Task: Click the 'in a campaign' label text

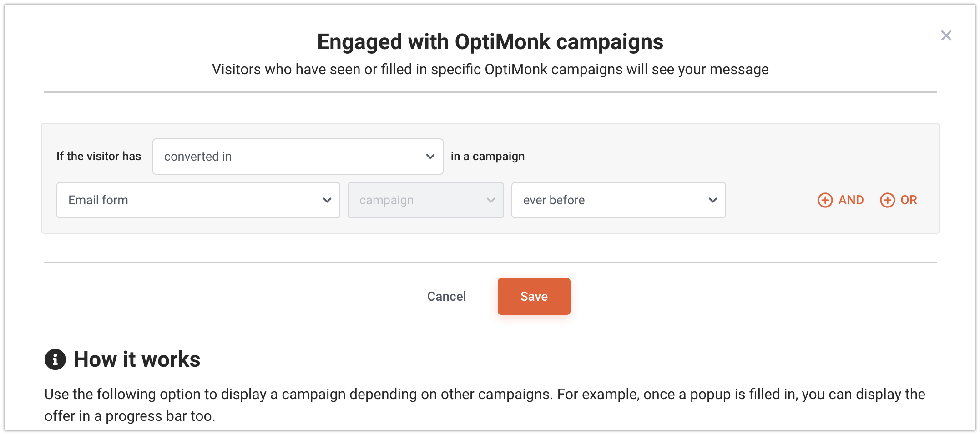Action: [x=487, y=157]
